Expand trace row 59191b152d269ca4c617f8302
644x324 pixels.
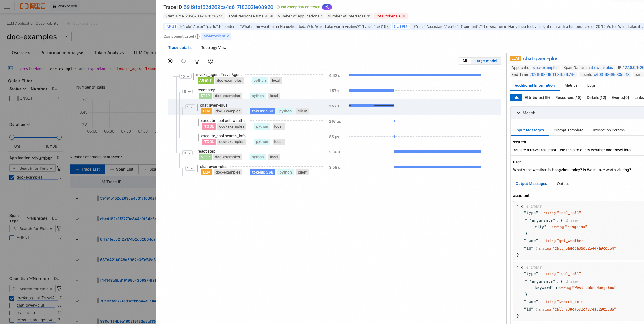[77, 198]
